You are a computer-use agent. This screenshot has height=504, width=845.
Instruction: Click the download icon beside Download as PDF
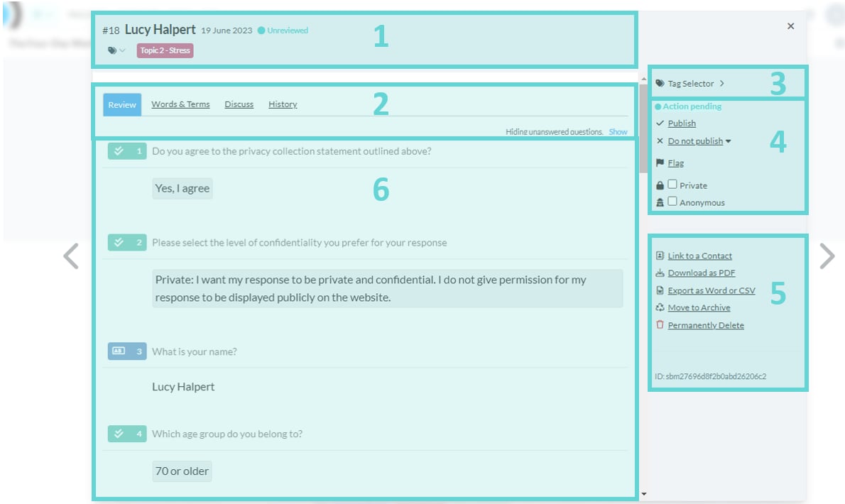pyautogui.click(x=660, y=273)
